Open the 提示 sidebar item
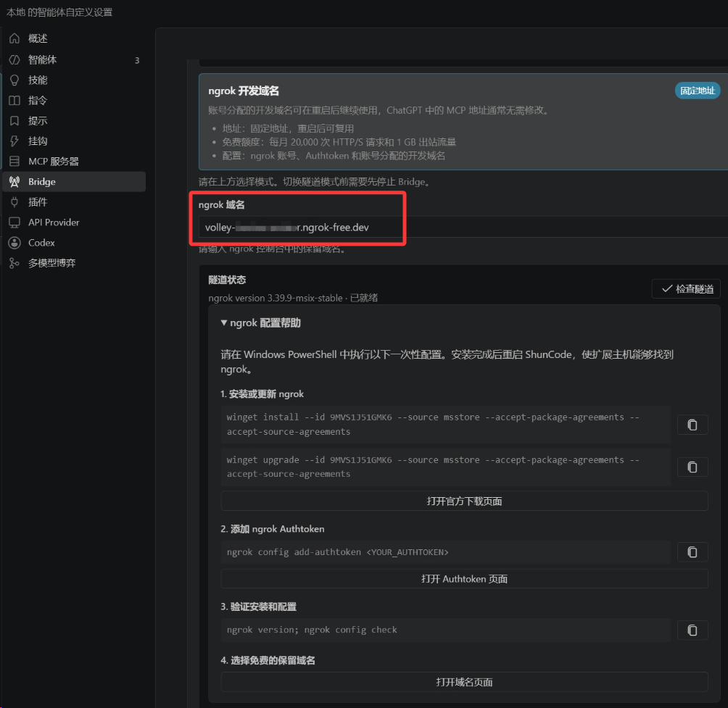 click(74, 121)
